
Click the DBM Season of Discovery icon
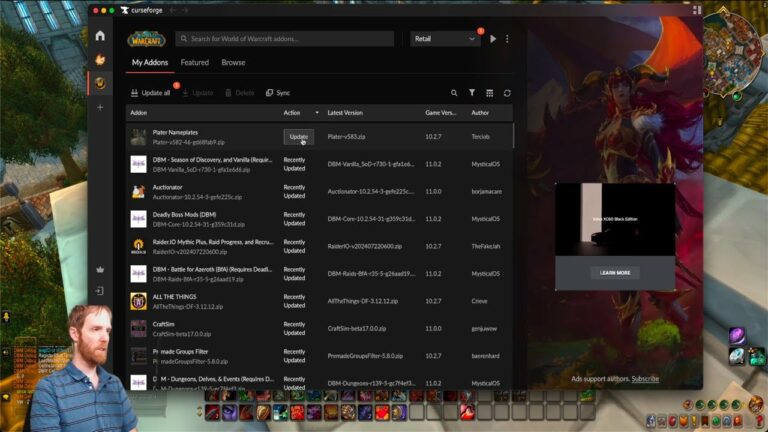click(x=138, y=164)
